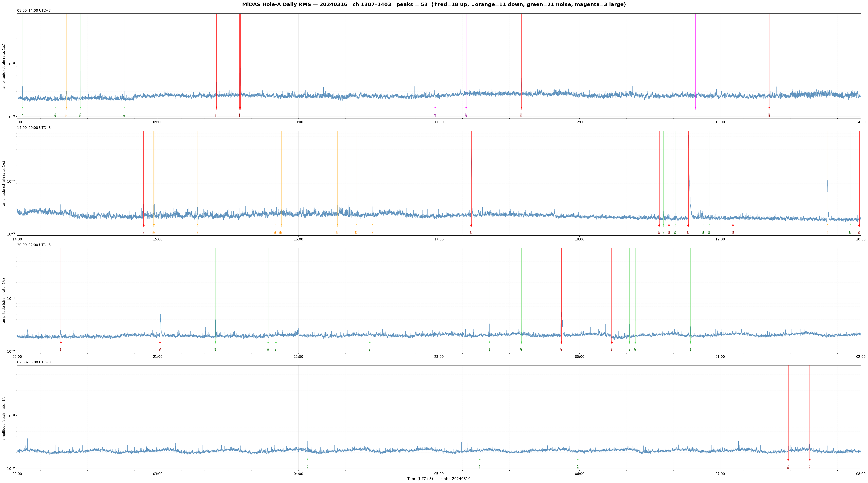Select the "20:00–02:00 UTC+8" panel title
The height and width of the screenshot is (483, 868).
tap(34, 245)
